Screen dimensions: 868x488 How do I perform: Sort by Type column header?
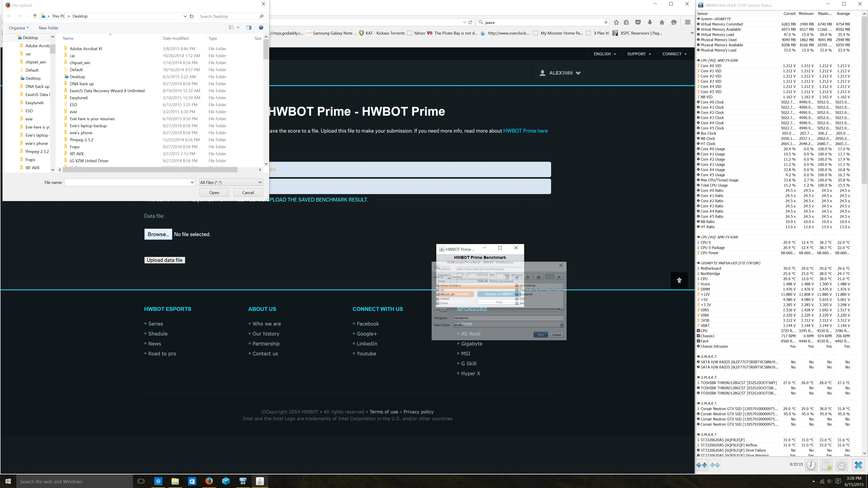coord(213,38)
